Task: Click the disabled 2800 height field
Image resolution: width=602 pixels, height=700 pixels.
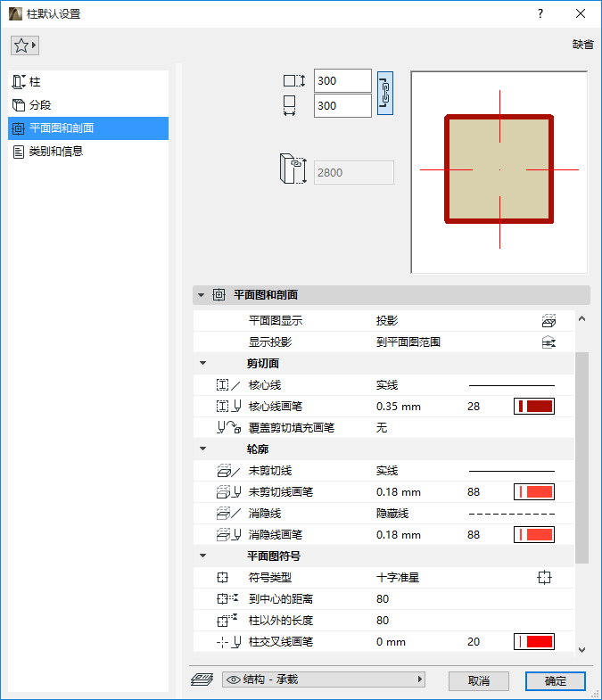Action: click(354, 172)
